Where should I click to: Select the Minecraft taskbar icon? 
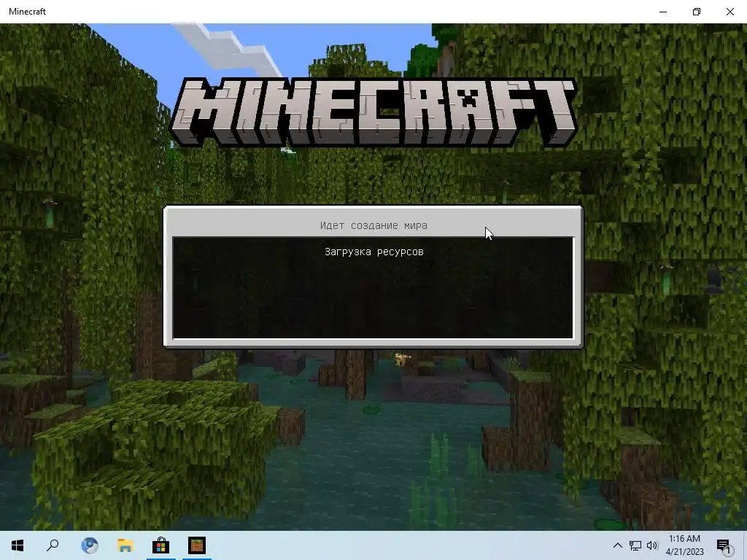point(197,545)
